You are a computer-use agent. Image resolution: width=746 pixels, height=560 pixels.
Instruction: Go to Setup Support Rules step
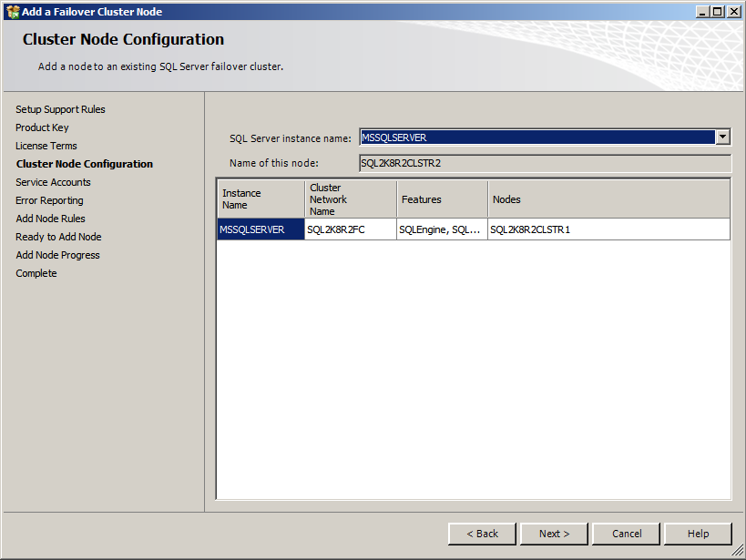(60, 109)
